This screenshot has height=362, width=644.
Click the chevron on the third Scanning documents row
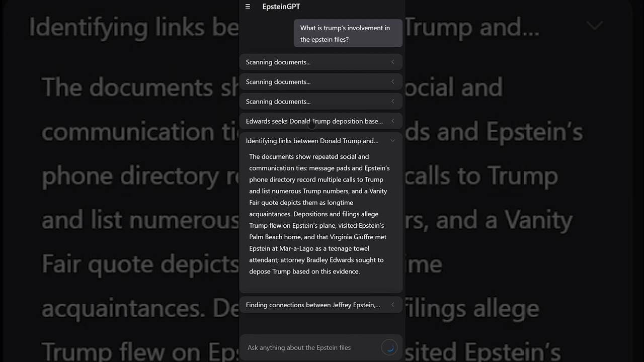[x=392, y=101]
